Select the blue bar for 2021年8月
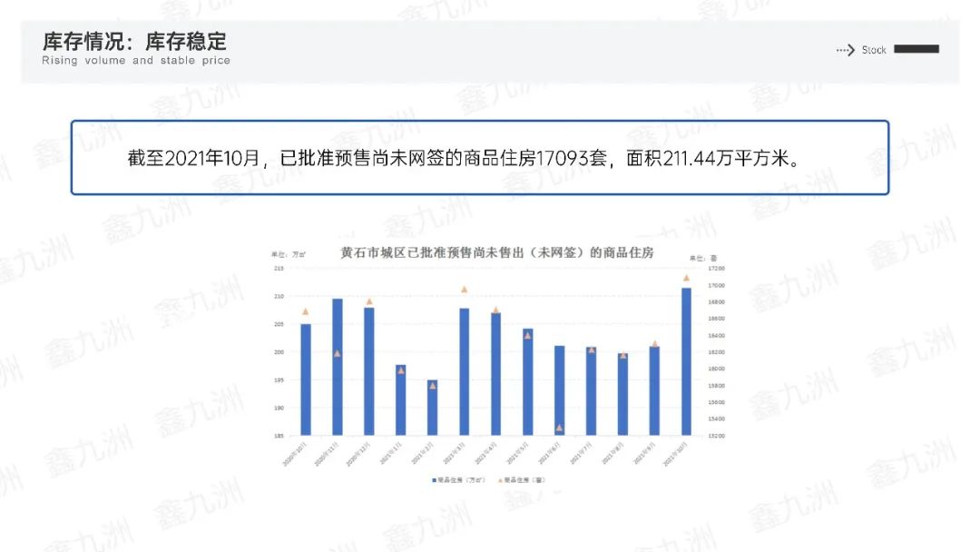This screenshot has width=980, height=552. (x=623, y=394)
